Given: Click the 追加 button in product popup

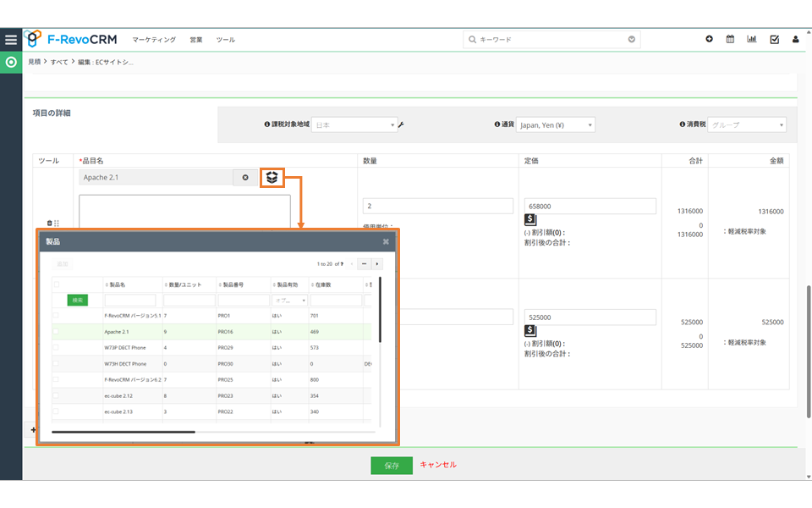Looking at the screenshot, I should pos(63,264).
